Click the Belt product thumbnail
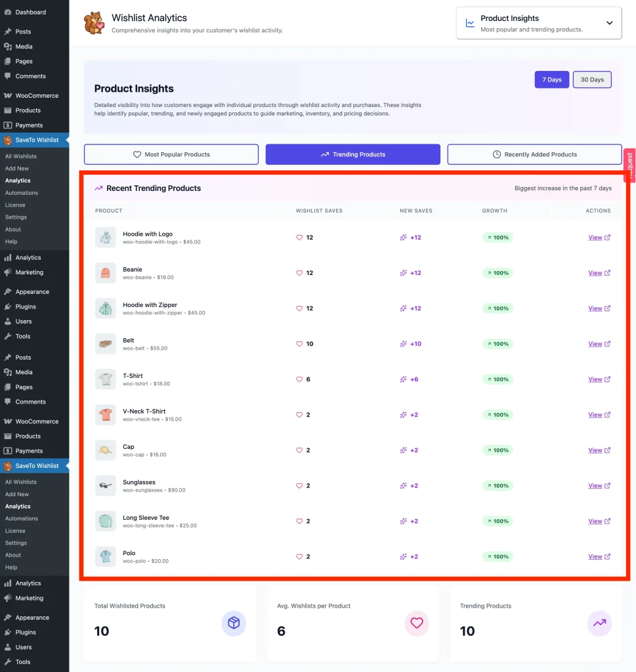The height and width of the screenshot is (672, 636). [x=105, y=343]
